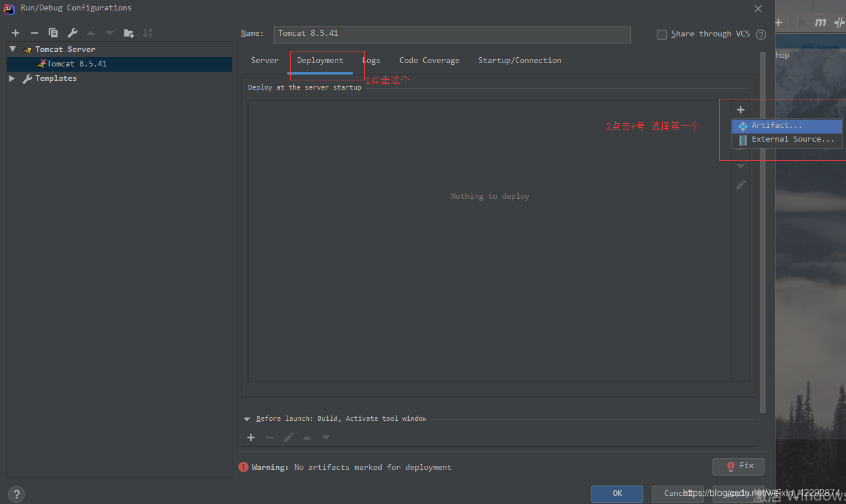Add before launch task plus icon
Image resolution: width=846 pixels, height=504 pixels.
pyautogui.click(x=251, y=438)
